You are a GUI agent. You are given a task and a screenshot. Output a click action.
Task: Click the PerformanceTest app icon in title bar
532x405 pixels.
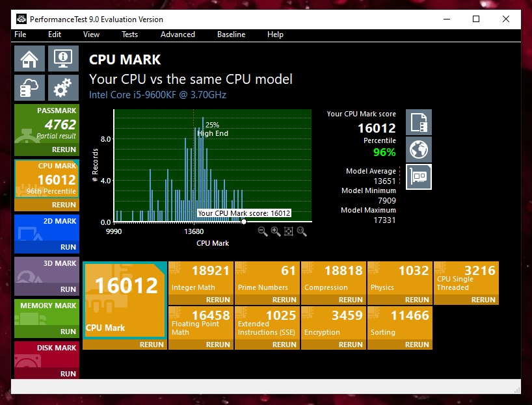pos(21,20)
